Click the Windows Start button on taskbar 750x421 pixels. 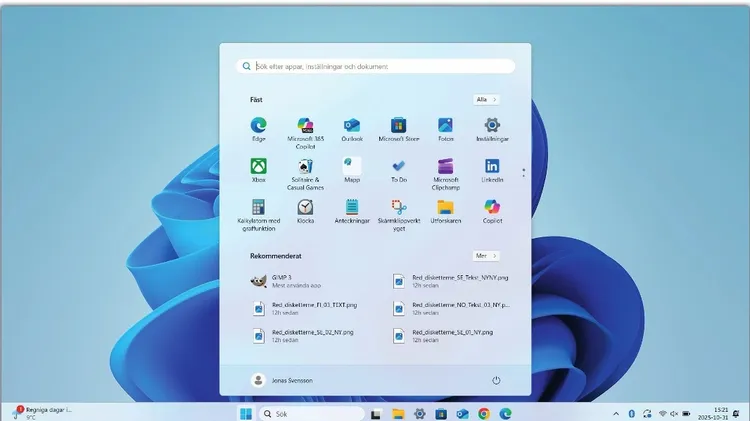click(x=245, y=413)
